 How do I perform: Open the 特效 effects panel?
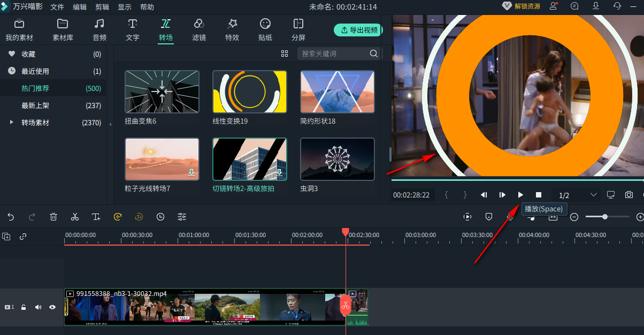[x=232, y=29]
